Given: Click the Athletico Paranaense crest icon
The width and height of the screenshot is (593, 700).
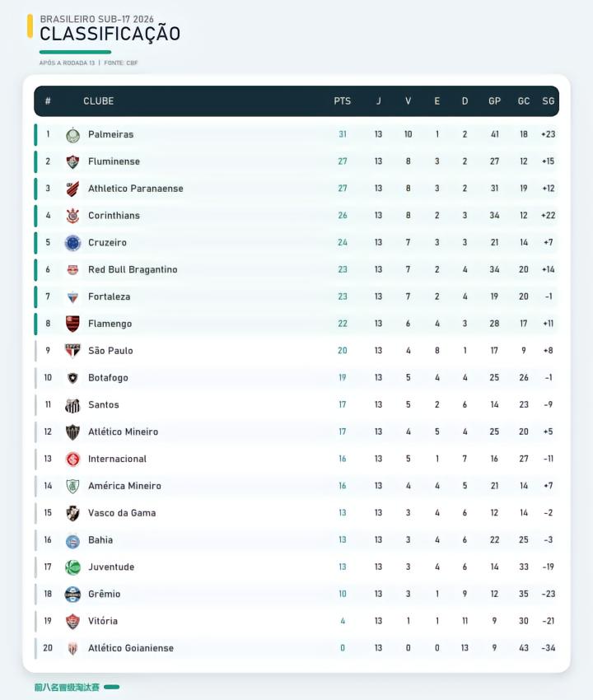Looking at the screenshot, I should (x=72, y=189).
